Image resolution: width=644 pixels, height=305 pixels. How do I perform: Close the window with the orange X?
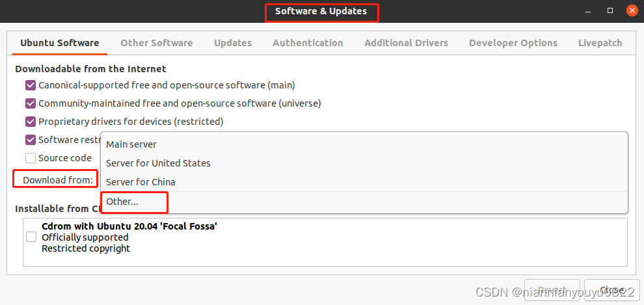[x=632, y=11]
